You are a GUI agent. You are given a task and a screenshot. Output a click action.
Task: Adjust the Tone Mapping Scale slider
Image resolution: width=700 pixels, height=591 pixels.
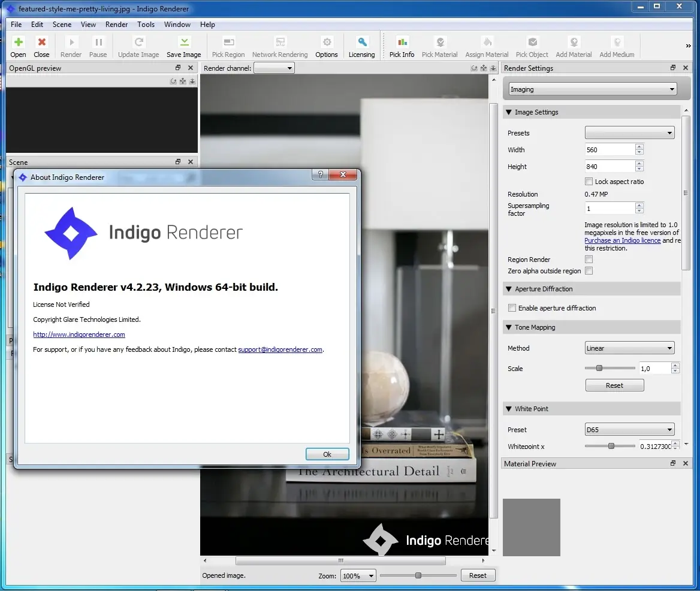coord(610,368)
